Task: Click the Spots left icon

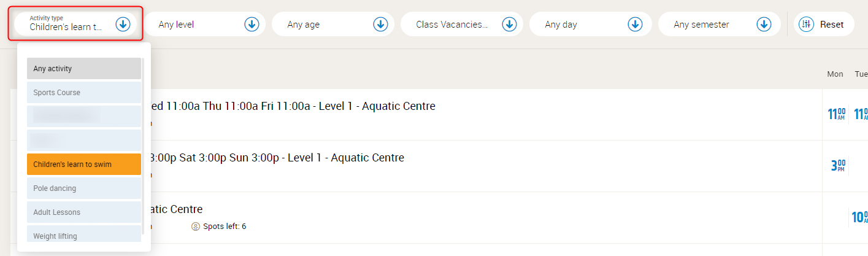Action: (x=196, y=227)
